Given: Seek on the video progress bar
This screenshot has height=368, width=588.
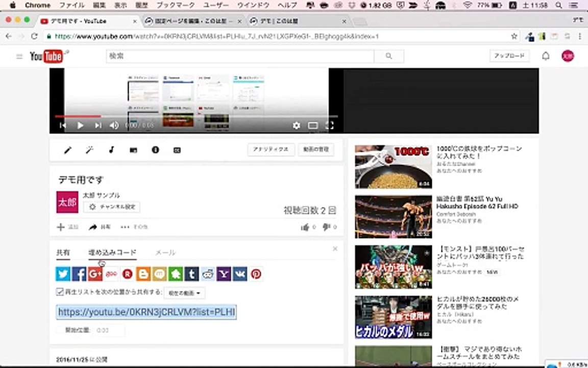Looking at the screenshot, I should coord(196,117).
